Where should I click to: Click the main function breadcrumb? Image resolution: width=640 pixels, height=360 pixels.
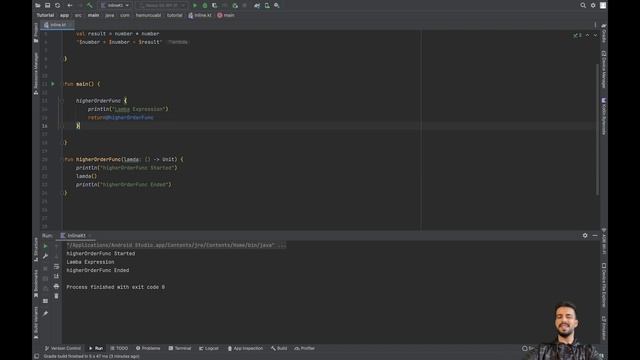[226, 15]
